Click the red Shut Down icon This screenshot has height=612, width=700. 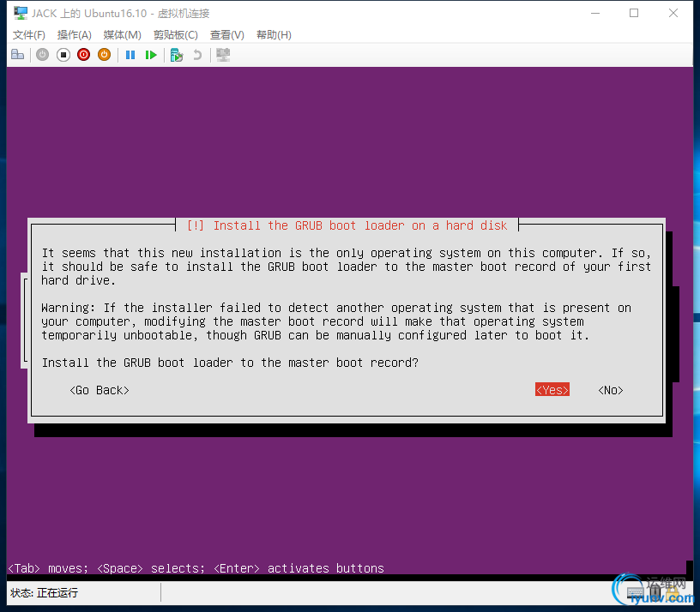point(83,55)
